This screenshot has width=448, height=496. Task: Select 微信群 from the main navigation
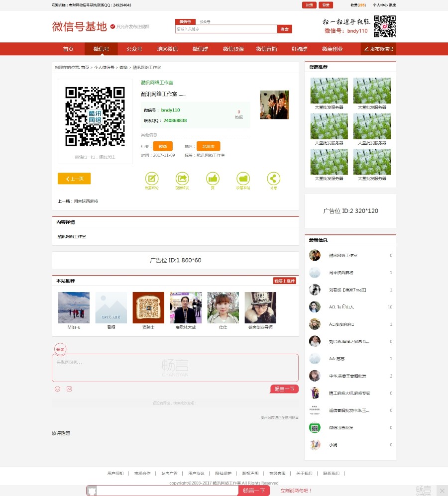[x=200, y=49]
